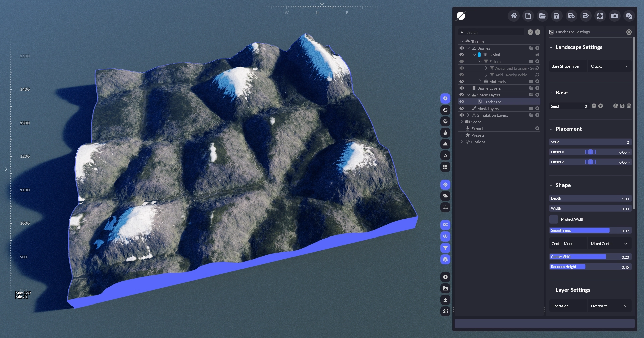Click the Search input field

click(493, 32)
